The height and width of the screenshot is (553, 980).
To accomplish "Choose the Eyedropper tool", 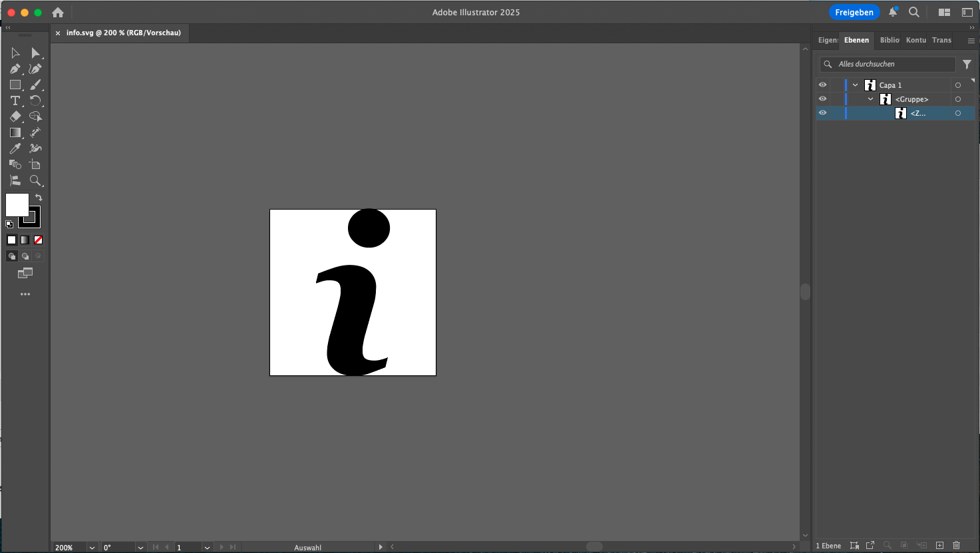I will (x=15, y=148).
